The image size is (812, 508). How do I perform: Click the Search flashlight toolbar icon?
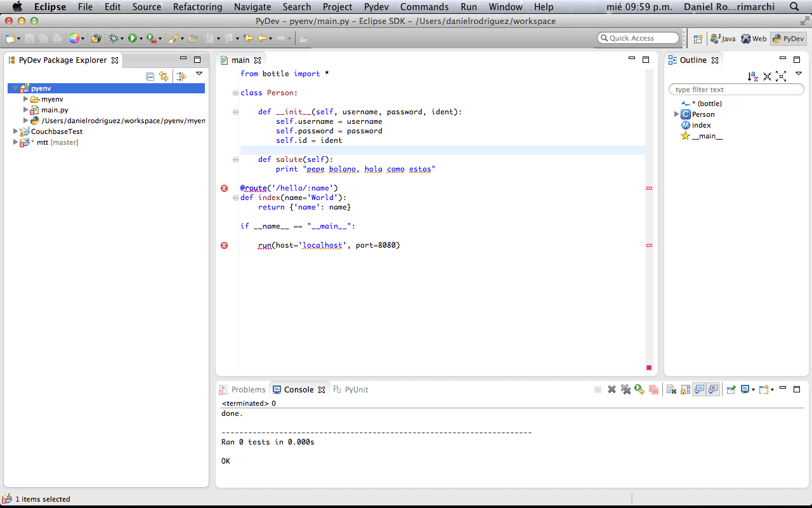[x=173, y=38]
